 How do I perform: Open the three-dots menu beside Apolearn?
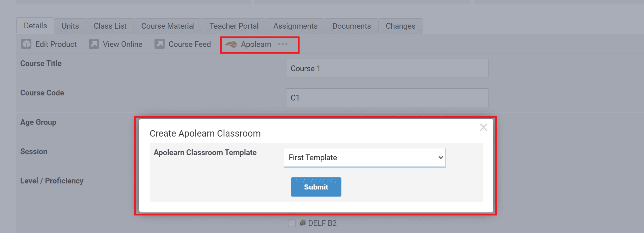pyautogui.click(x=283, y=44)
